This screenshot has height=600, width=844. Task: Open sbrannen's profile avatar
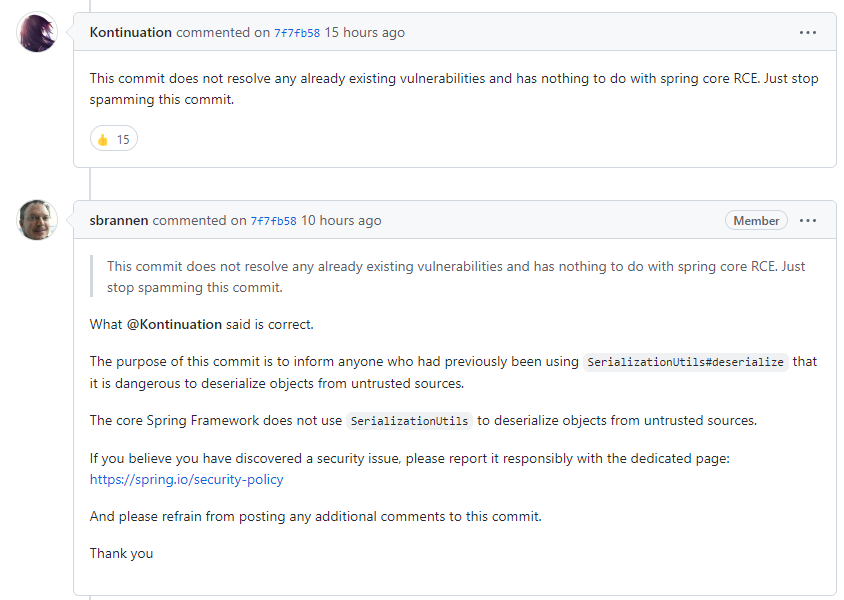[x=37, y=220]
